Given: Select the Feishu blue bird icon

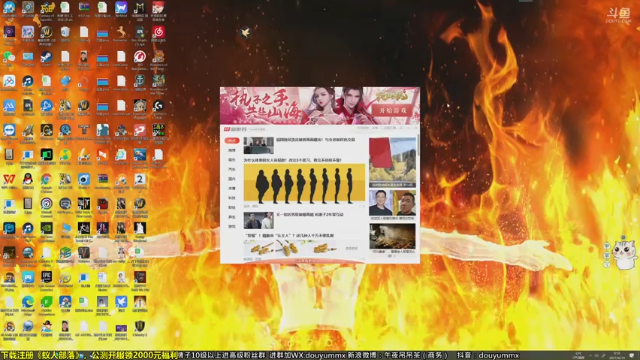Looking at the screenshot, I should click(121, 302).
